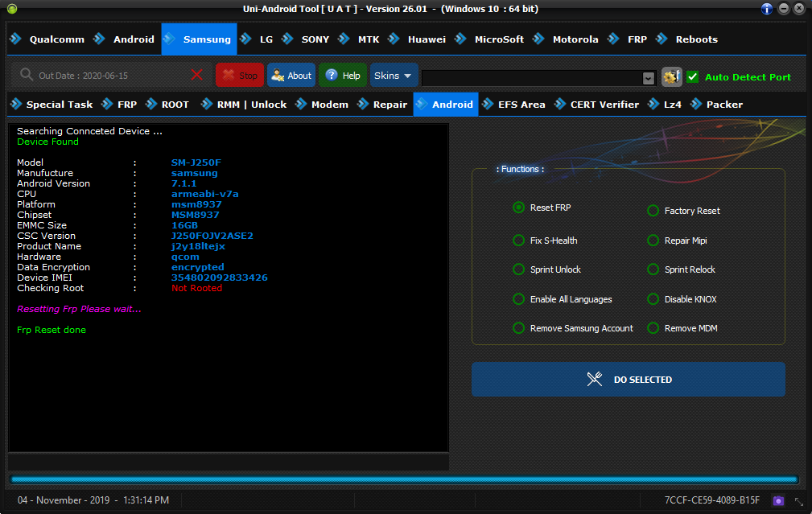Select the Factory Reset option

[653, 211]
